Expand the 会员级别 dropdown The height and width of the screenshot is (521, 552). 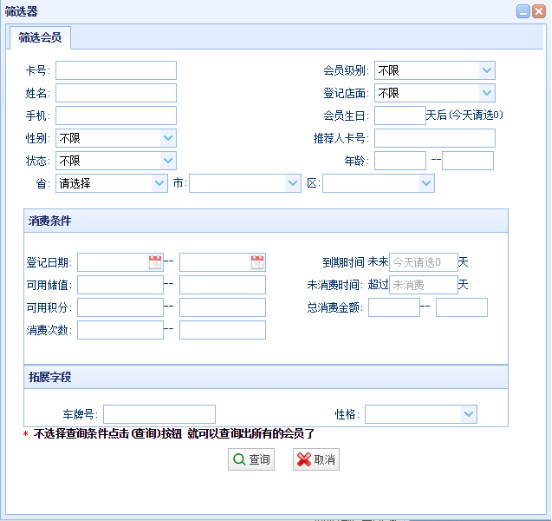coord(487,70)
